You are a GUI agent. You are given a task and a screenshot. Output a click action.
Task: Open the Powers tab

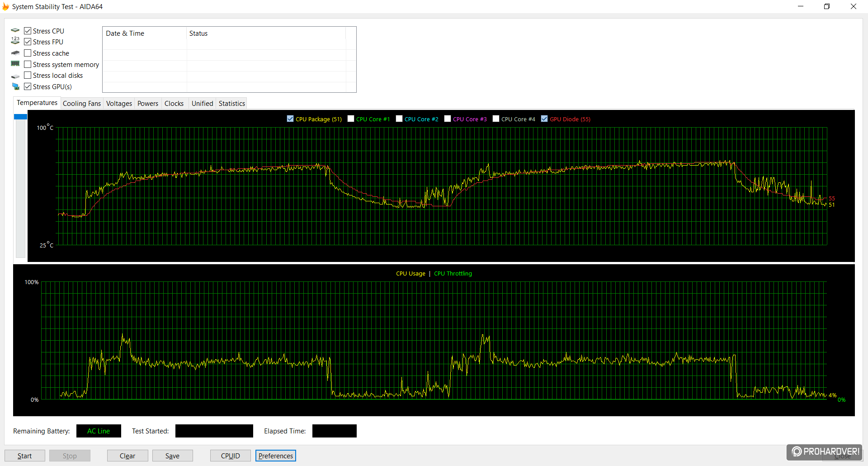click(148, 104)
